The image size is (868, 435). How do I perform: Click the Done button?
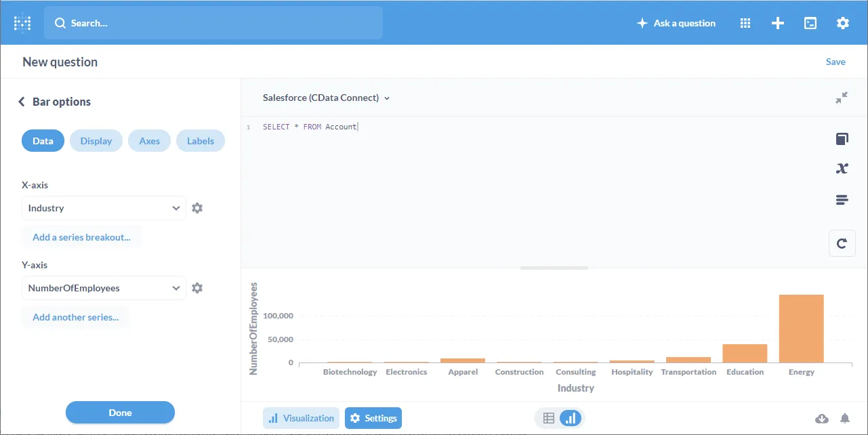[120, 413]
